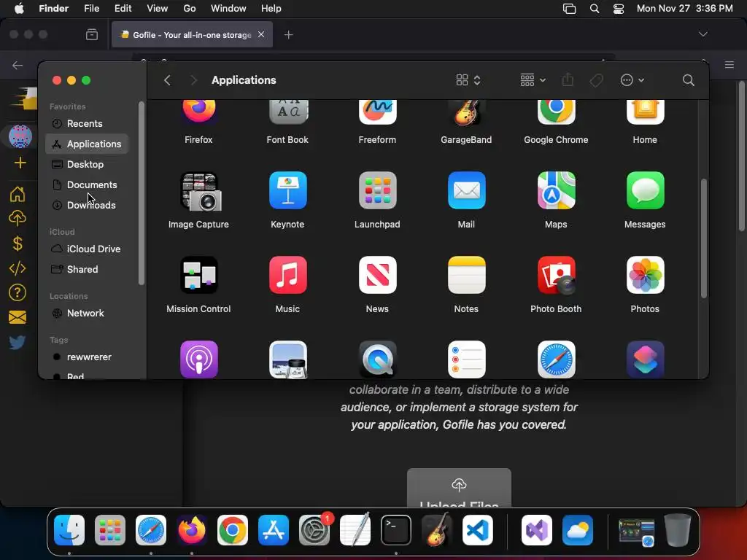
Task: Select Applications in the Finder sidebar
Action: pos(87,144)
